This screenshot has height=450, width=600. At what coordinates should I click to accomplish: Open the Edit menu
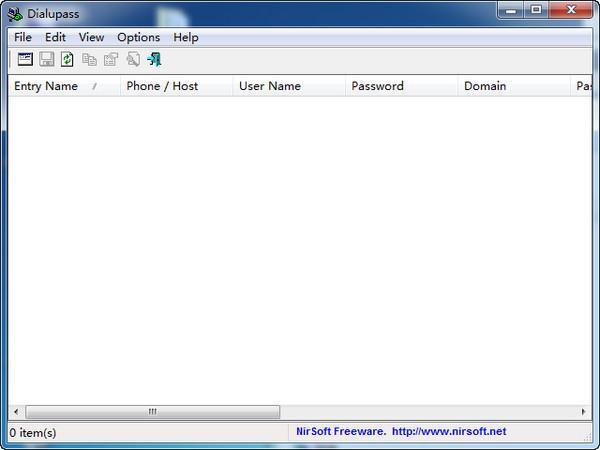coord(55,38)
